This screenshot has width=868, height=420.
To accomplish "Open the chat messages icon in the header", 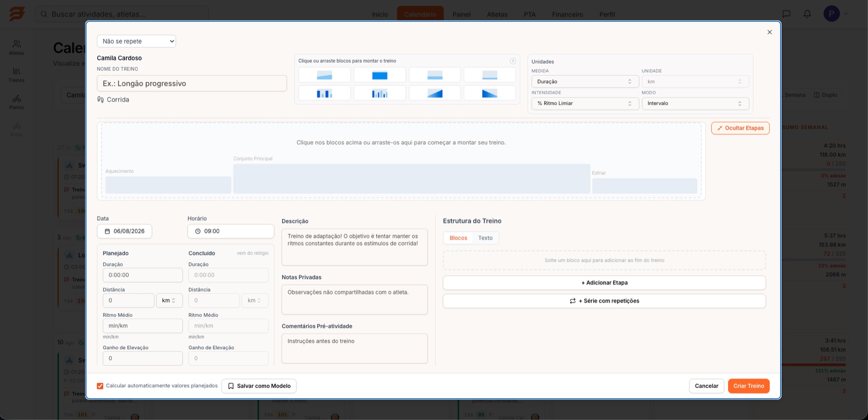I will tap(787, 14).
